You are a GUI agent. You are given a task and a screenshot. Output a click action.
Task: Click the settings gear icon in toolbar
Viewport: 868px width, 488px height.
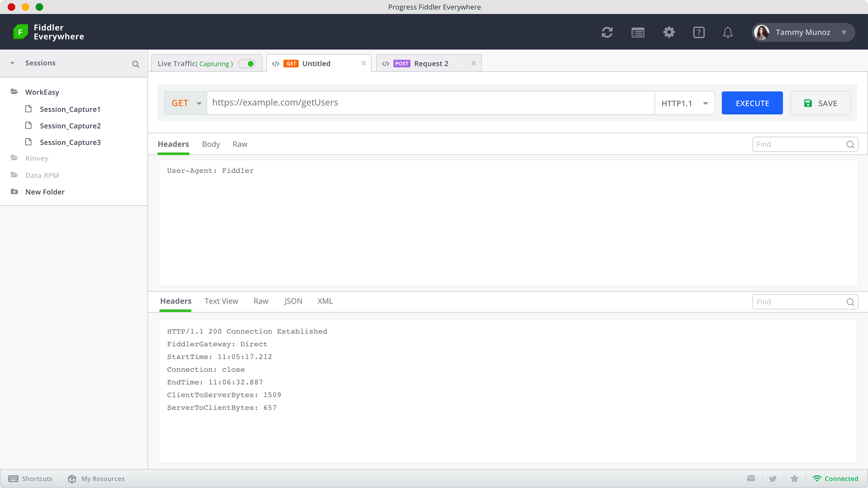point(669,32)
